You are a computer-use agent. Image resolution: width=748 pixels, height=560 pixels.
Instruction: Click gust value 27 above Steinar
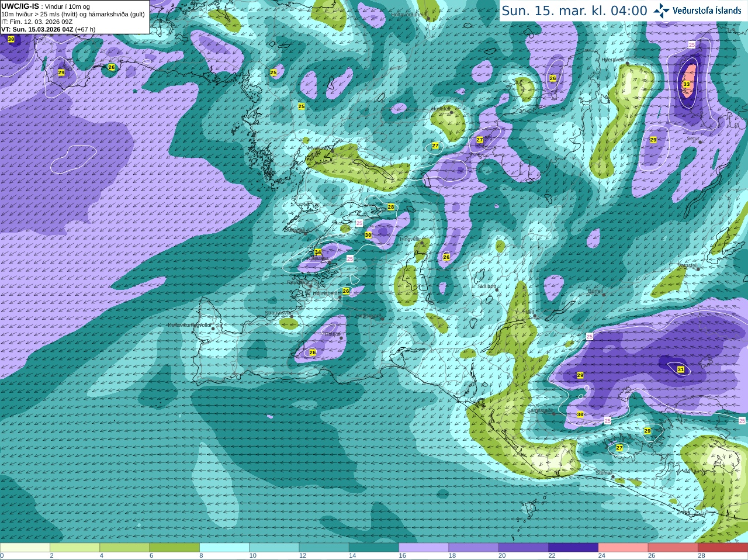pos(619,448)
